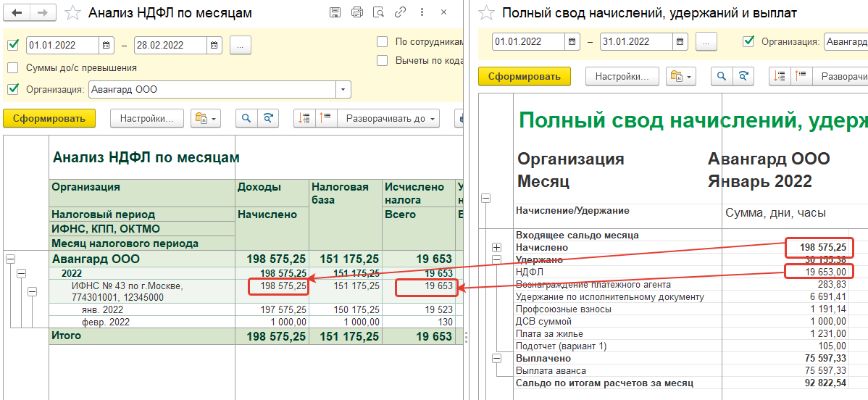Collapse the Авангард ООО group in the NDFL table
The image size is (868, 400).
coord(11,259)
